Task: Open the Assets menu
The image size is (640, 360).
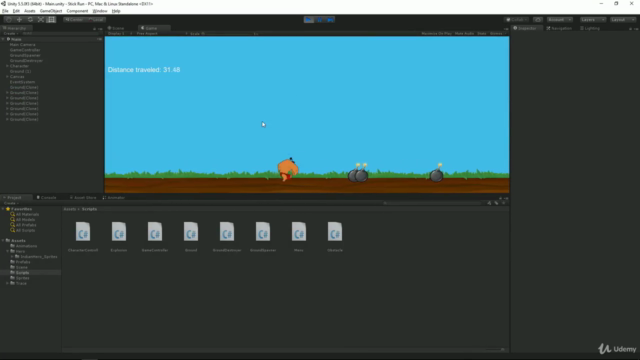Action: [29, 11]
